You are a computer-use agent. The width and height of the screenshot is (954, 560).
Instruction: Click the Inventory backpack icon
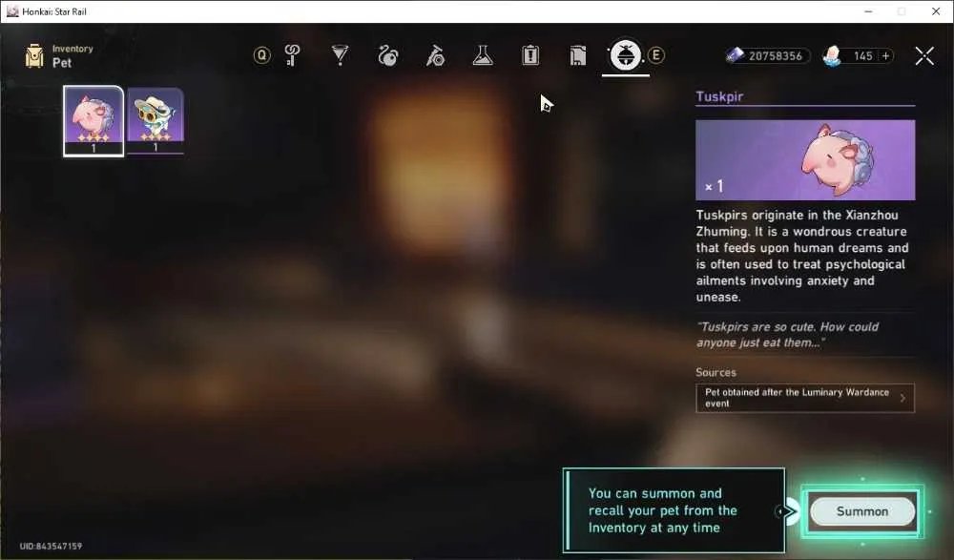tap(34, 56)
